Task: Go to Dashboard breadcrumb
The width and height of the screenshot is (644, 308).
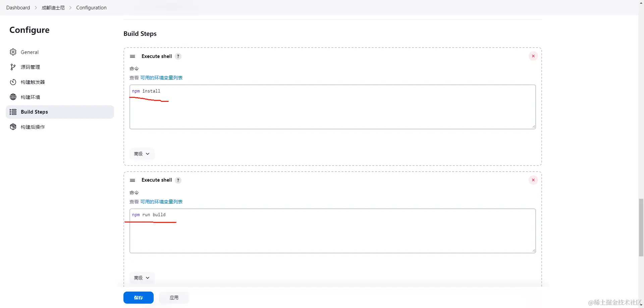Action: 18,8
